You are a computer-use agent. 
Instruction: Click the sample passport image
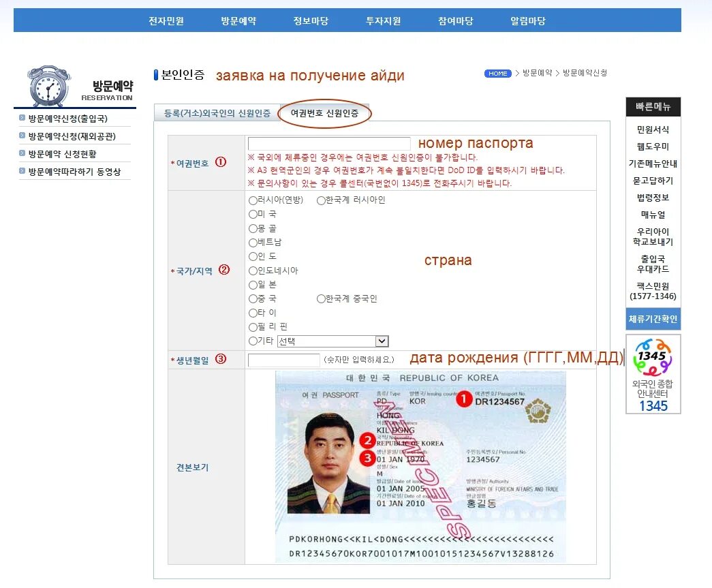click(420, 467)
